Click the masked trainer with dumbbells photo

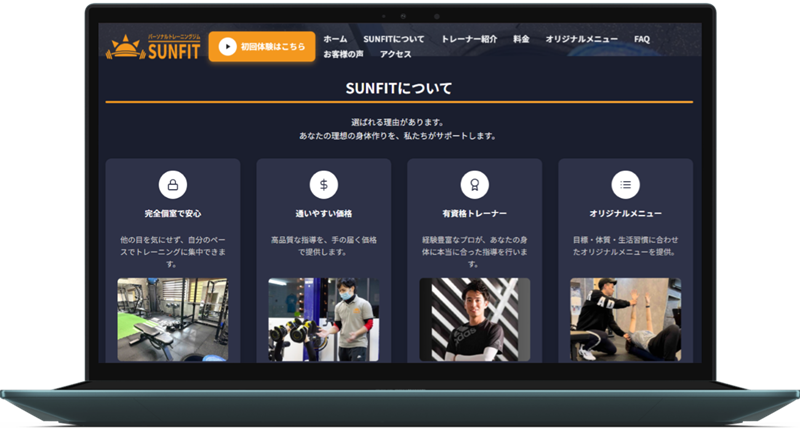(323, 319)
